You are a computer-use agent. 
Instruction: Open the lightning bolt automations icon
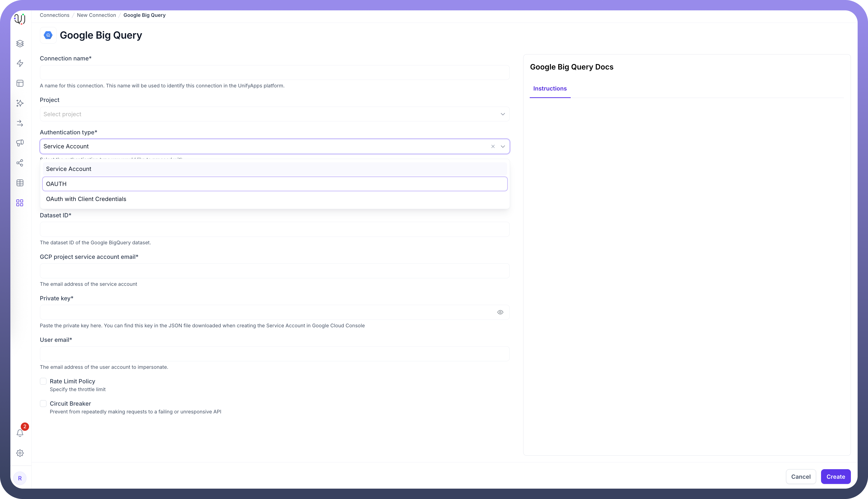[x=20, y=63]
